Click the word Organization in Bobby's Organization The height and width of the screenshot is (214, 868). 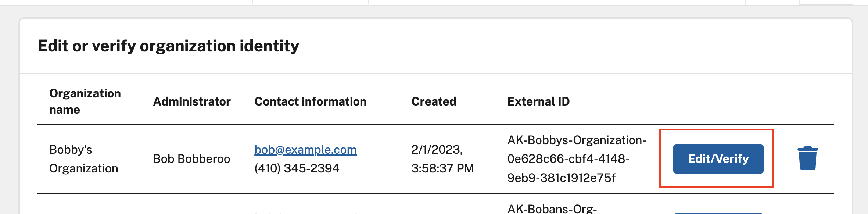(84, 168)
